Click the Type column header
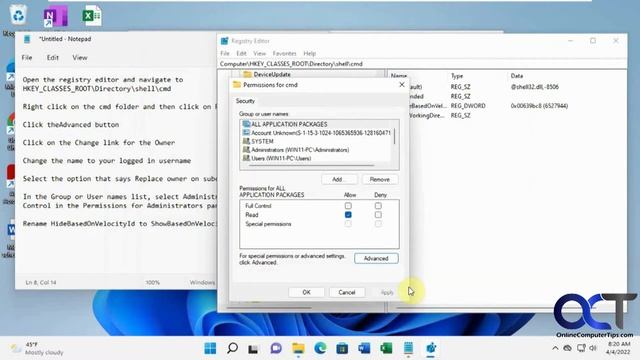The height and width of the screenshot is (360, 640). click(457, 76)
